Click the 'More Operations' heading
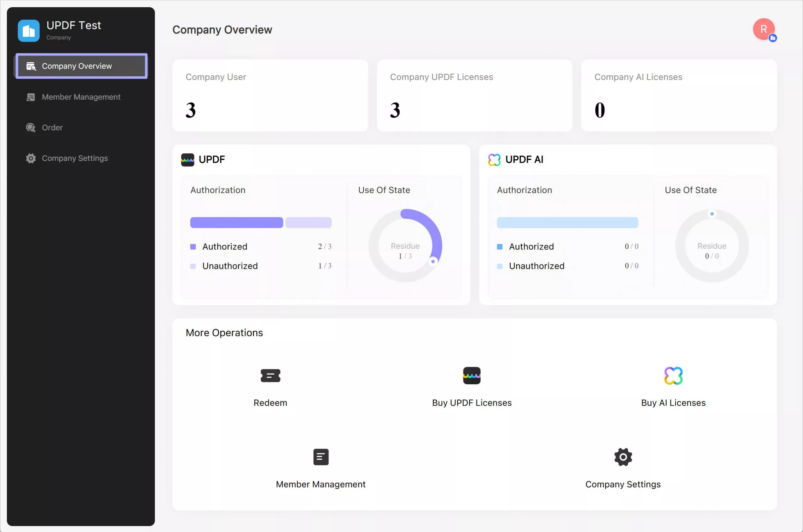This screenshot has width=803, height=532. [x=224, y=333]
